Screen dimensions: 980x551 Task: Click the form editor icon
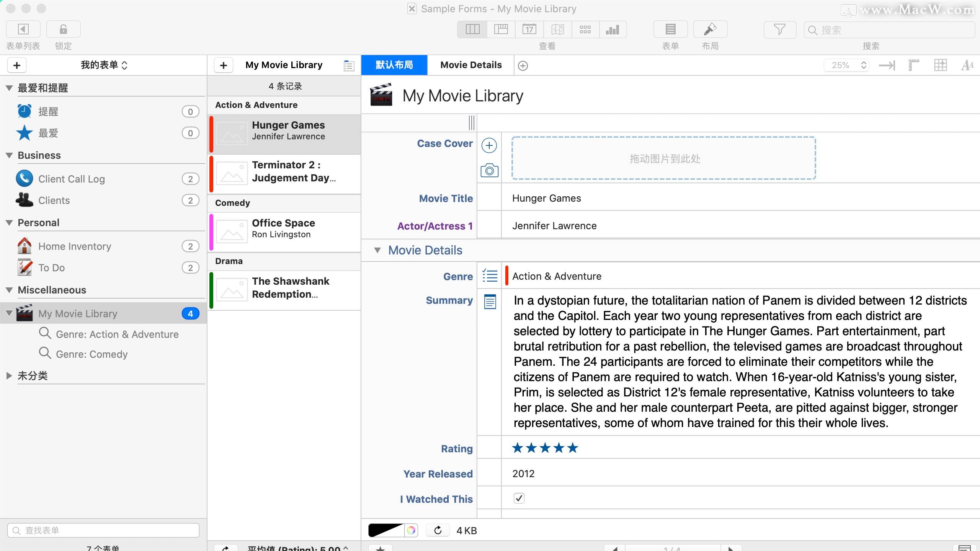click(670, 29)
